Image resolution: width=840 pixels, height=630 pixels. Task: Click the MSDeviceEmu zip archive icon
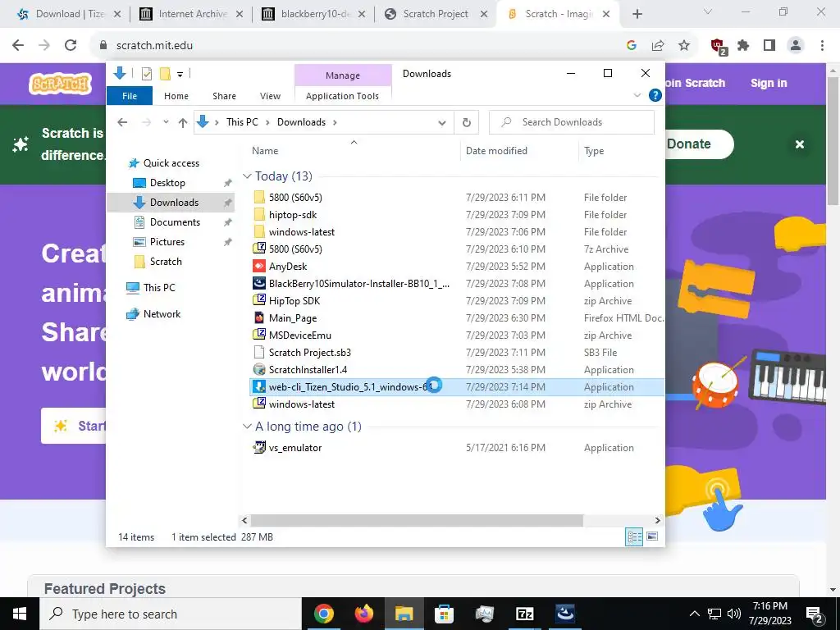259,335
